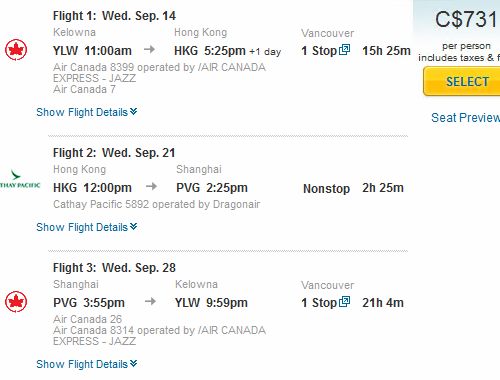Viewport: 500px width, 380px height.
Task: Click arrow between PVG and YLW
Action: point(150,302)
